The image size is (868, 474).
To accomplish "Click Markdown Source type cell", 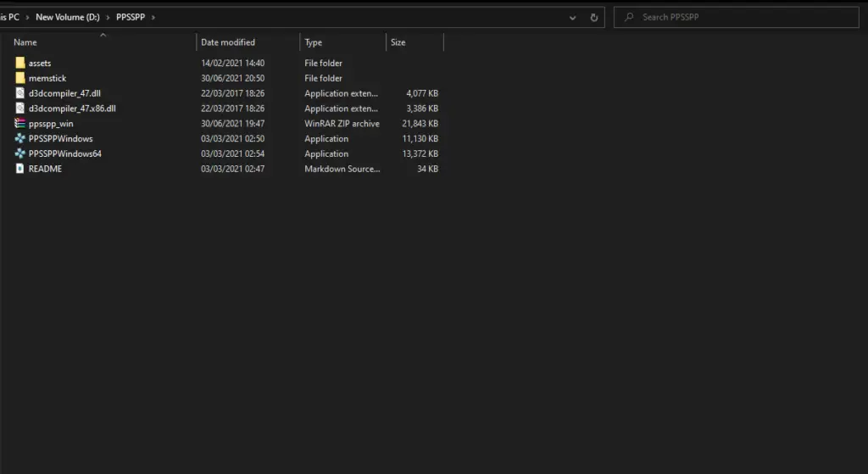I will 342,169.
